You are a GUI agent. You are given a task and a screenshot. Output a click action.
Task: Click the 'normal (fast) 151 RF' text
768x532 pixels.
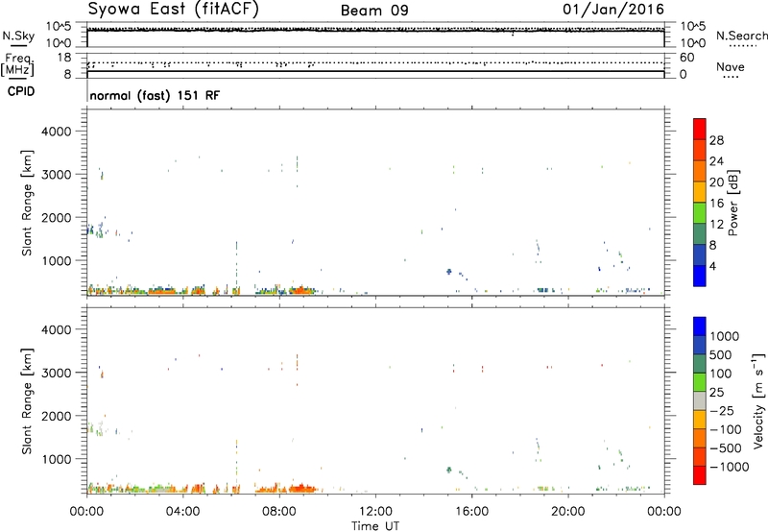(x=155, y=95)
